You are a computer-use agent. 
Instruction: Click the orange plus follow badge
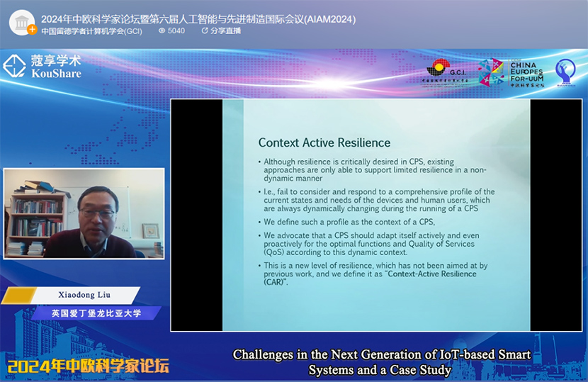(x=32, y=30)
